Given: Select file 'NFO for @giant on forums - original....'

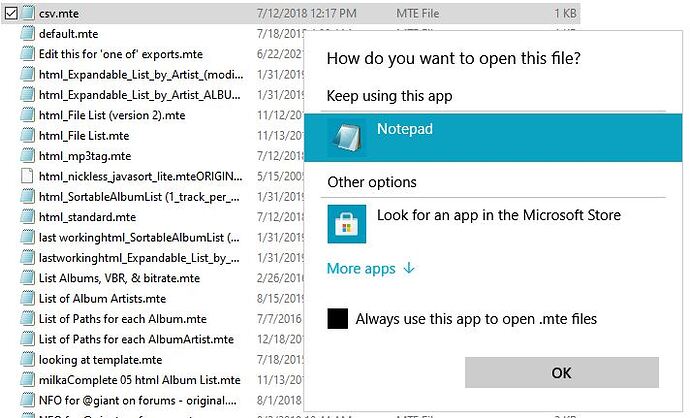Looking at the screenshot, I should pos(138,400).
